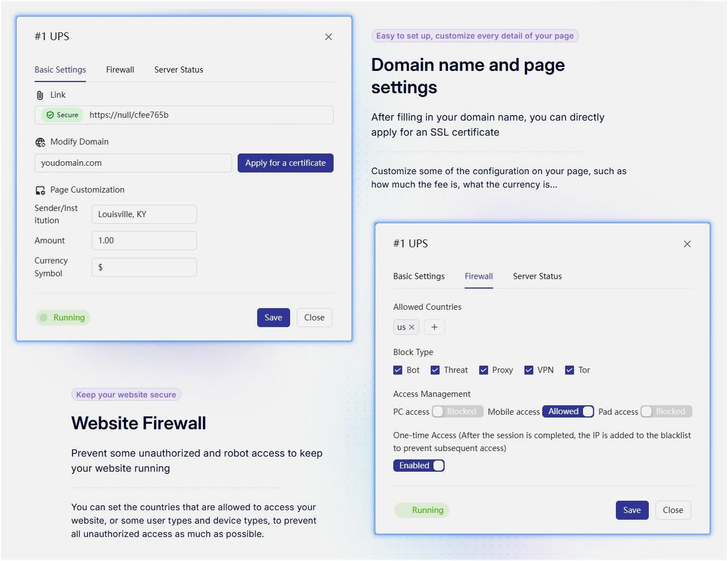The height and width of the screenshot is (561, 728).
Task: Click the Amount 1.00 field
Action: [x=144, y=241]
